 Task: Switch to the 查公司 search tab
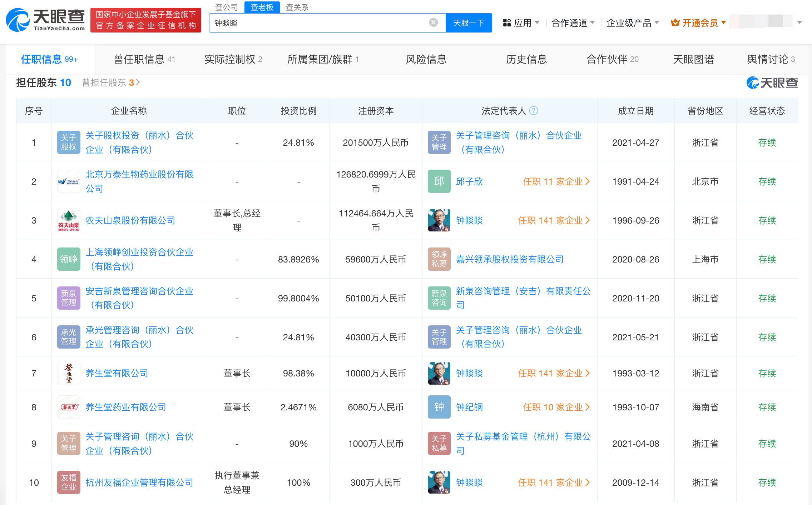click(226, 7)
